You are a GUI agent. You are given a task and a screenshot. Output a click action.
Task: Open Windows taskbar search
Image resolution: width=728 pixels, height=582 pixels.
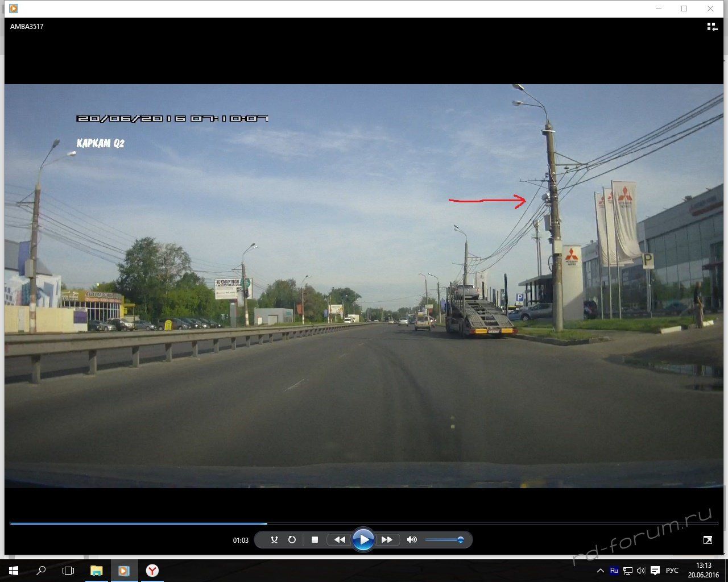[41, 571]
